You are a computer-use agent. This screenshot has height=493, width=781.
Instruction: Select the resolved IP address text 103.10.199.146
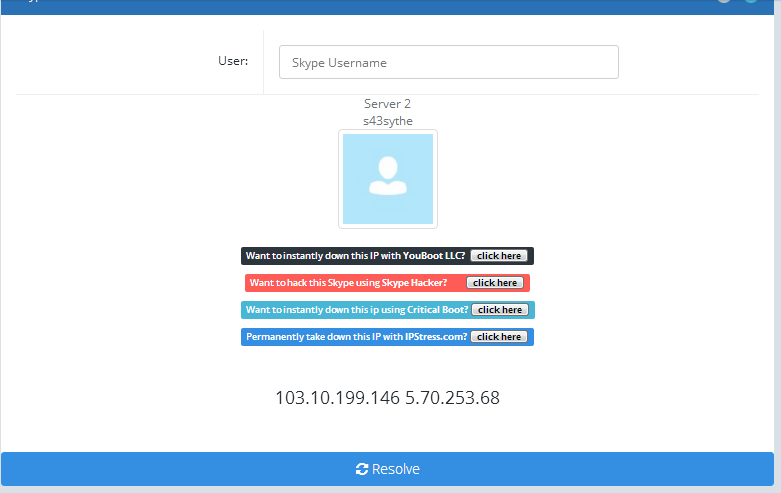(x=338, y=398)
